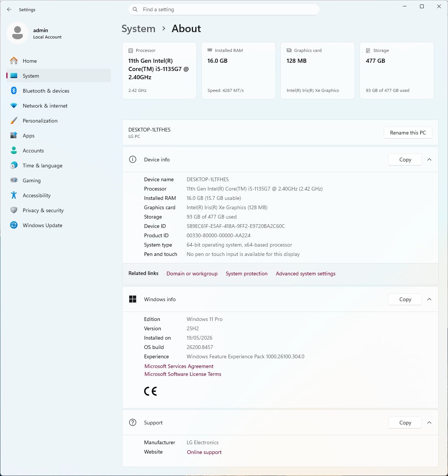Click the Product ID value 00330-80000-00000-AA224
The image size is (448, 476).
(x=218, y=235)
